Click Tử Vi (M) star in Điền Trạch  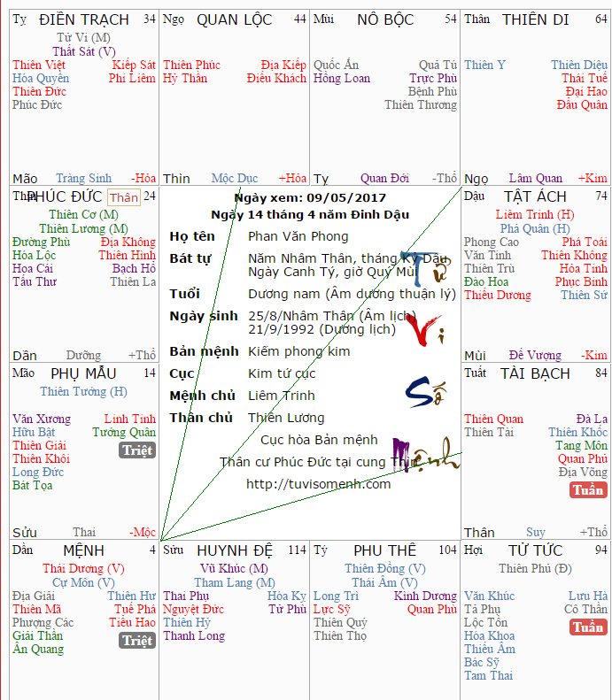click(x=83, y=38)
